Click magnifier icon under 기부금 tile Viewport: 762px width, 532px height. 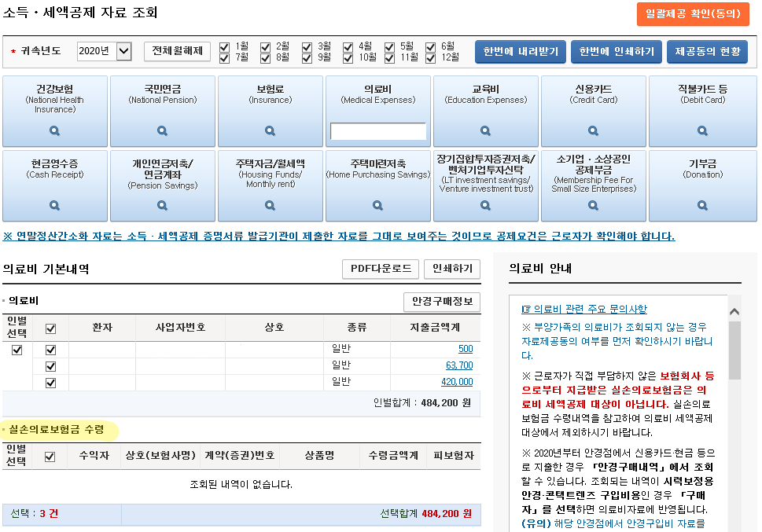(x=703, y=206)
